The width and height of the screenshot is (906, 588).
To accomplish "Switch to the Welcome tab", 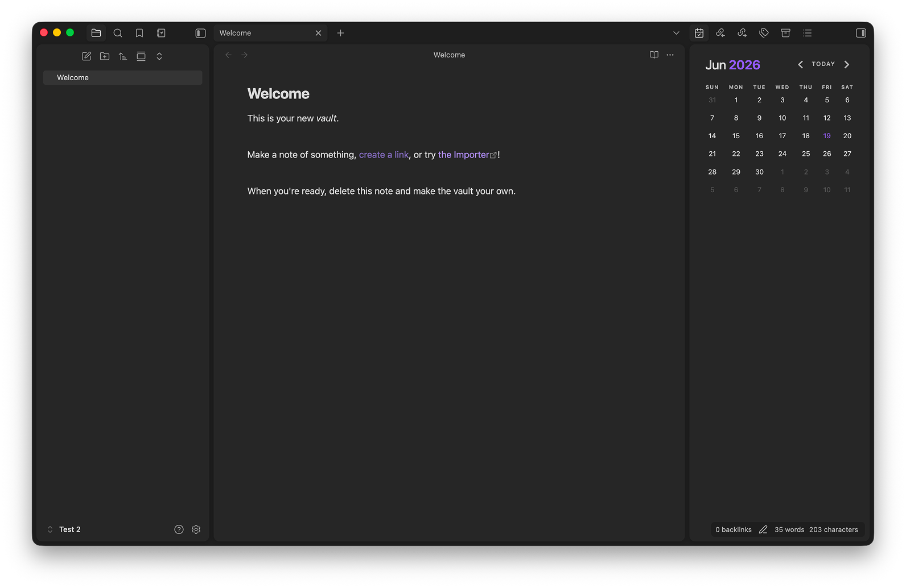I will pyautogui.click(x=270, y=33).
